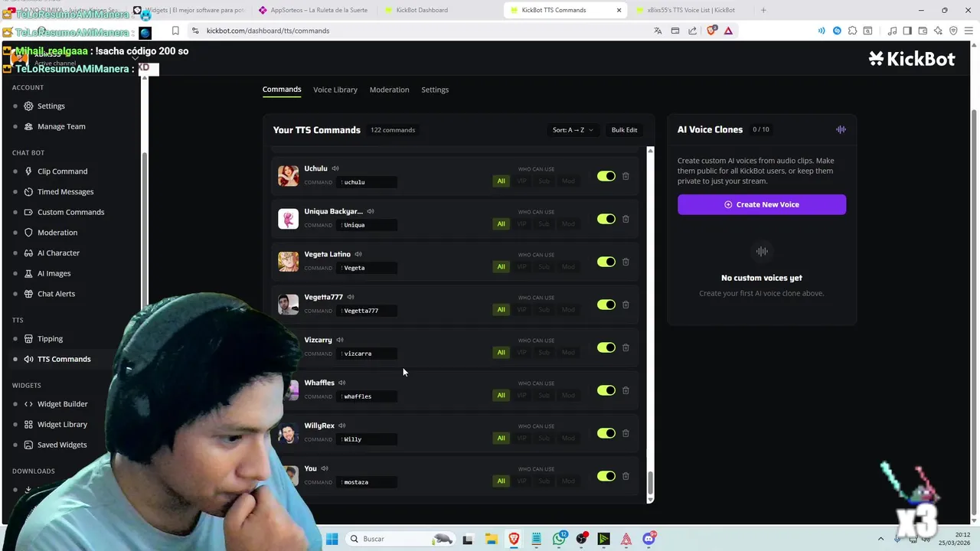Play the Uchulu voice preview speaker icon

335,168
